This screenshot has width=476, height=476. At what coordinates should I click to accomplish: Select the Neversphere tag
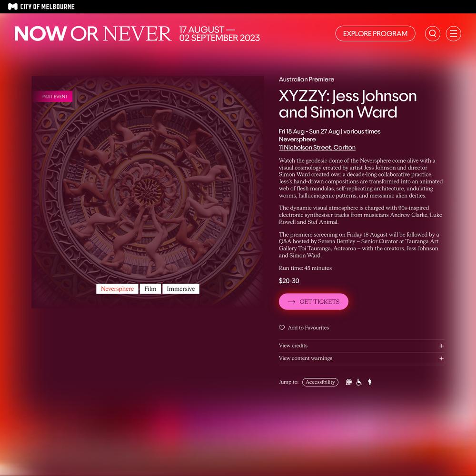[x=117, y=289]
